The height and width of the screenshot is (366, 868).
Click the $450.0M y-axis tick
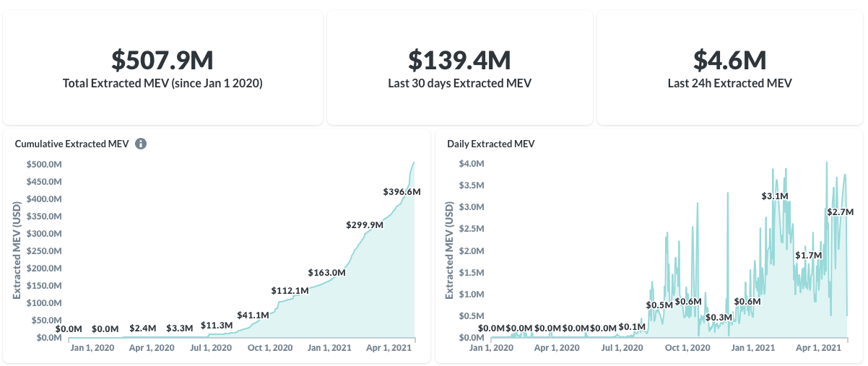tap(44, 181)
